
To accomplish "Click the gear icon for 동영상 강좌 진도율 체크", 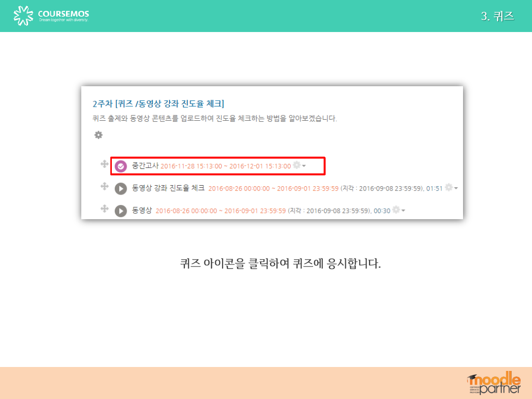I will coord(448,187).
